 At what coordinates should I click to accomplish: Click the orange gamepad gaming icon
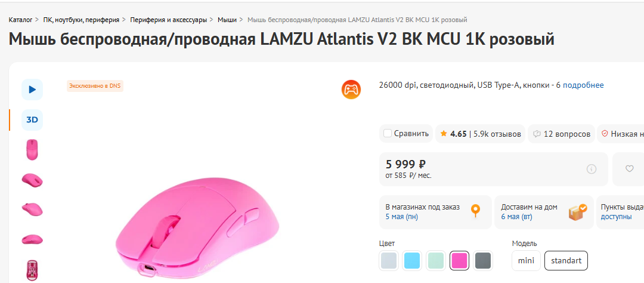tap(351, 90)
